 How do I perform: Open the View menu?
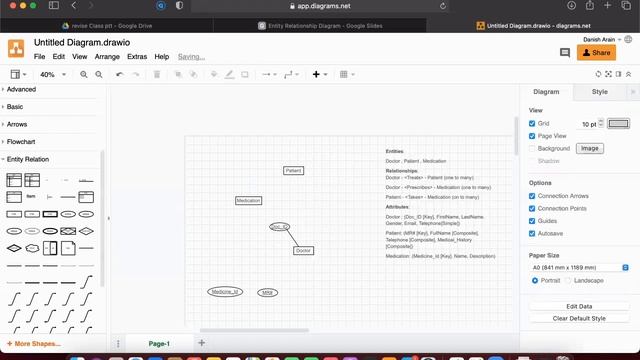(x=80, y=57)
